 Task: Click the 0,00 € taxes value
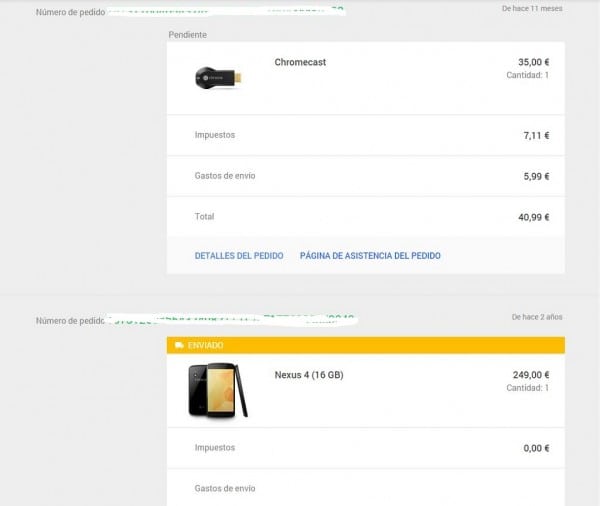[536, 448]
